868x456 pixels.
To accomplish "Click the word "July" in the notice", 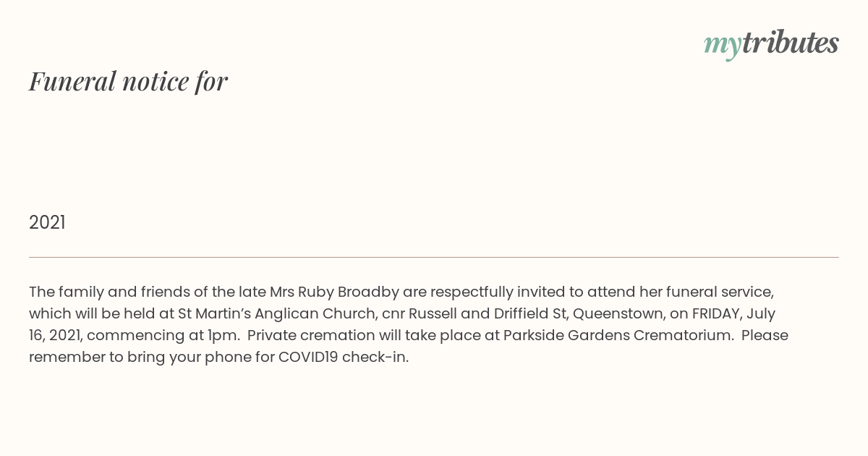I will [x=759, y=314].
